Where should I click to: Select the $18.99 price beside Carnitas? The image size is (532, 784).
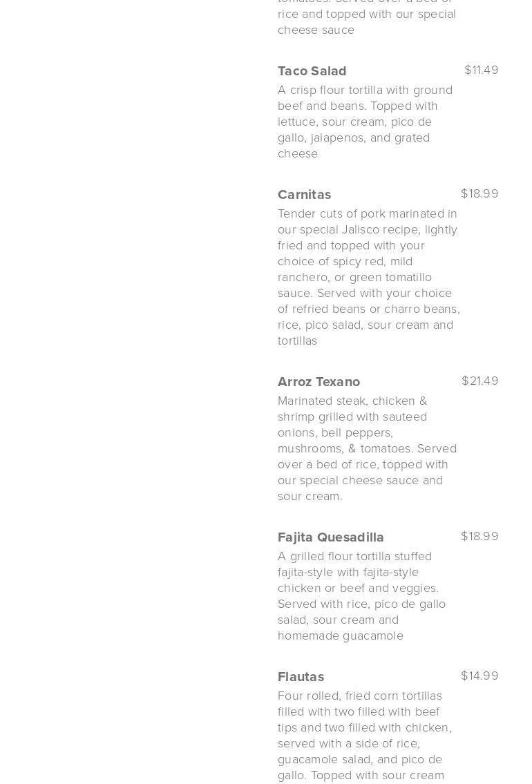(479, 193)
